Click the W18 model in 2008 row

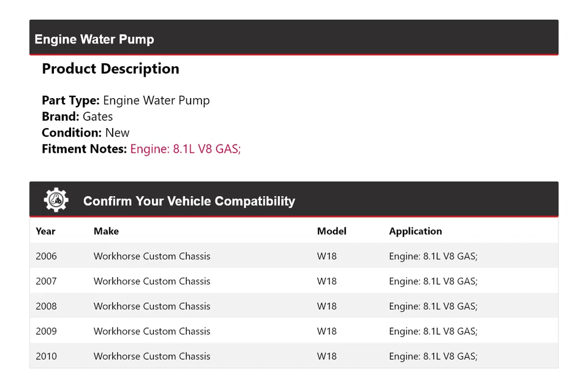tap(326, 306)
